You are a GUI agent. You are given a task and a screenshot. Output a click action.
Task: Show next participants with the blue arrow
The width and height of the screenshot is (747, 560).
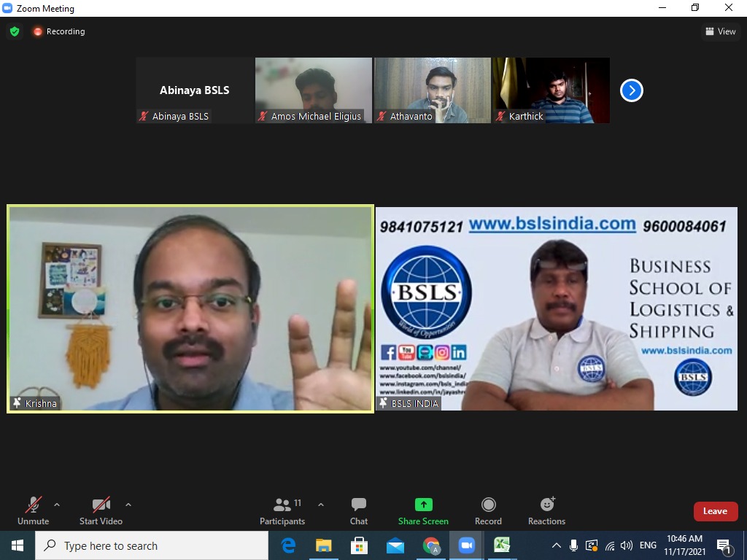tap(632, 90)
